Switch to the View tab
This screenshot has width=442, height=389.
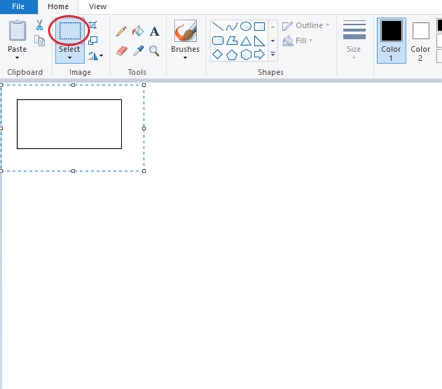98,6
